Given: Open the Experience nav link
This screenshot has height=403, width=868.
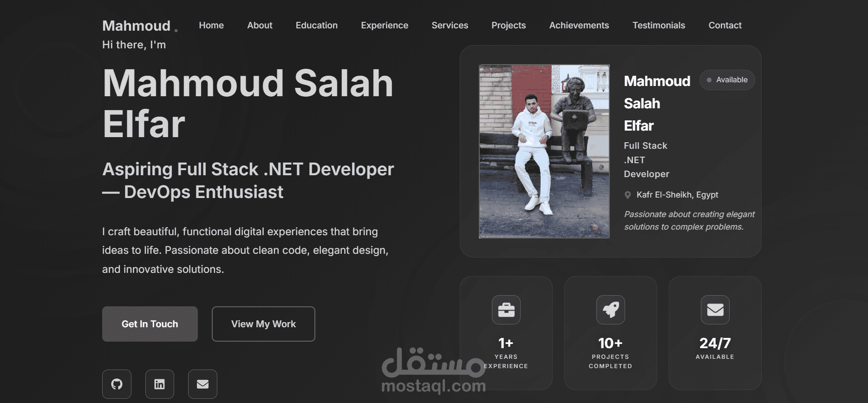Looking at the screenshot, I should point(385,26).
